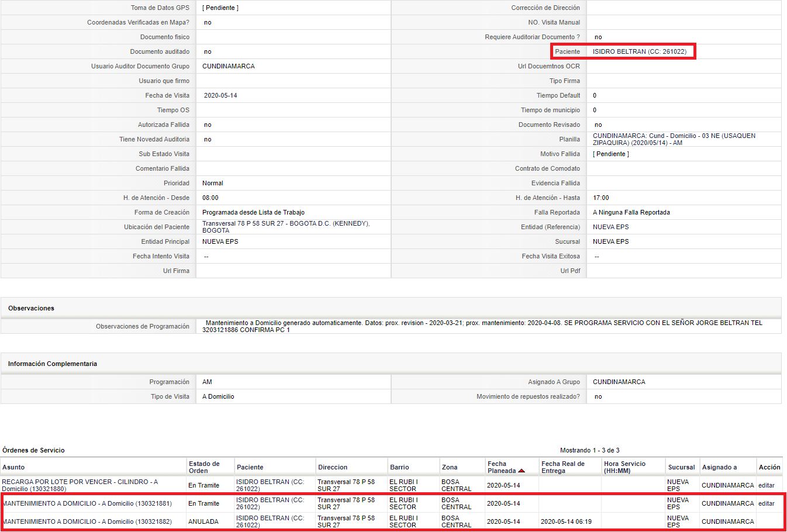Click Asignado A Grupo value CUNDINAMARCA
This screenshot has width=787, height=532.
click(x=619, y=382)
